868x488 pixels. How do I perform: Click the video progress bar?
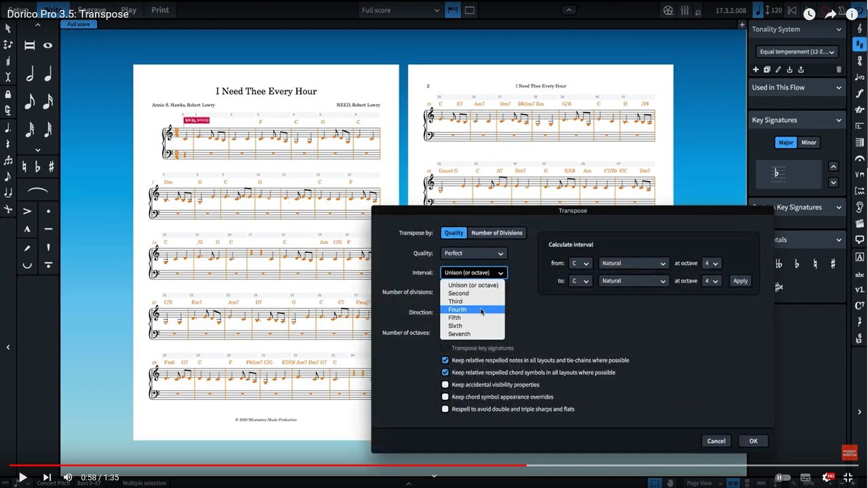[434, 465]
